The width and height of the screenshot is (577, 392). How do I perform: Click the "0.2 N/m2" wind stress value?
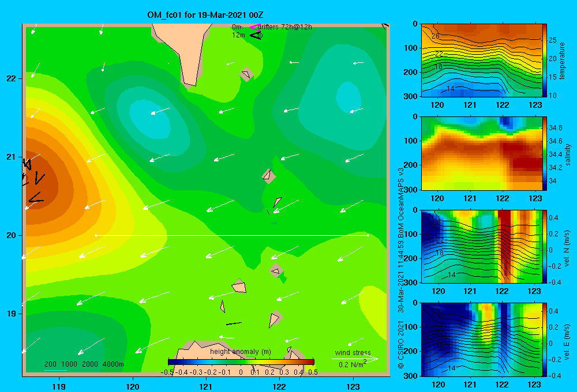(352, 364)
